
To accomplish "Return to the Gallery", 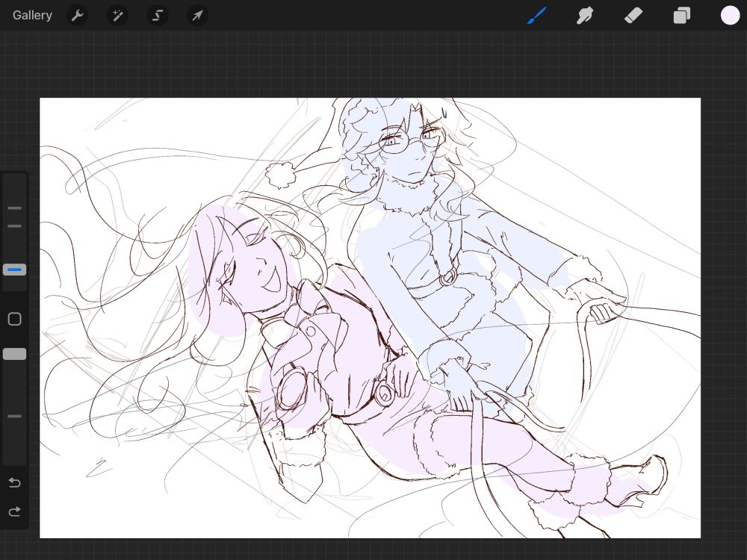I will click(32, 15).
